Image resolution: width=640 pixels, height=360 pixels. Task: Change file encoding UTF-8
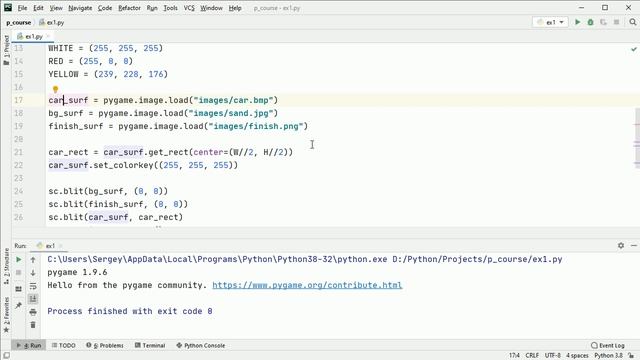(553, 356)
